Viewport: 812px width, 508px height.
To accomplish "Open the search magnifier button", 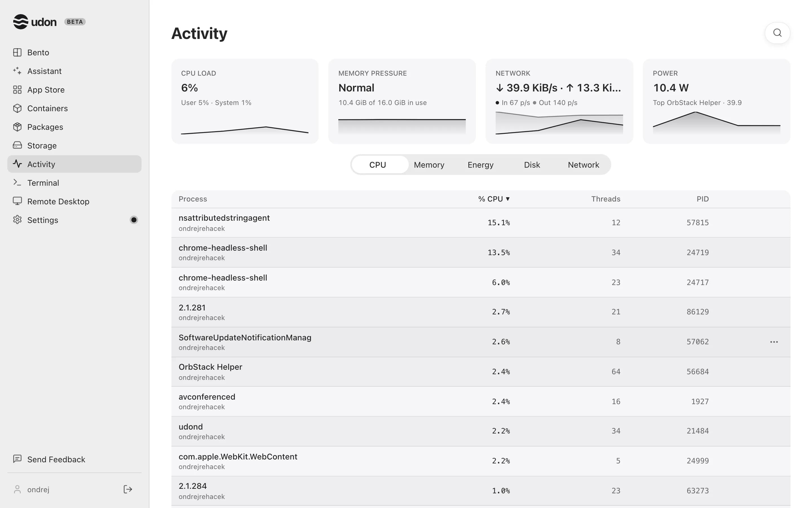I will click(777, 33).
